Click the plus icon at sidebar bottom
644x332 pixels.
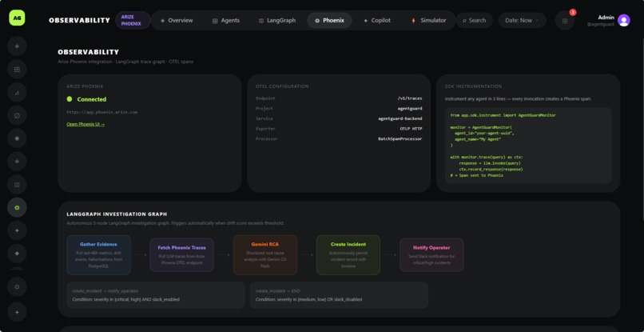coord(17,312)
